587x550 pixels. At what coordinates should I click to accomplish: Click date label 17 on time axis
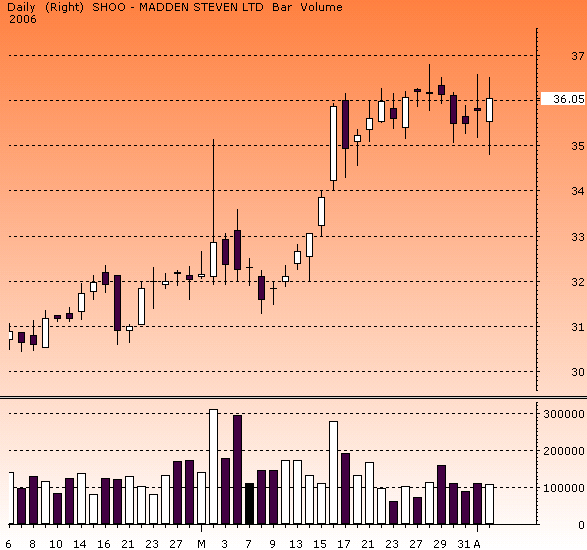(344, 544)
